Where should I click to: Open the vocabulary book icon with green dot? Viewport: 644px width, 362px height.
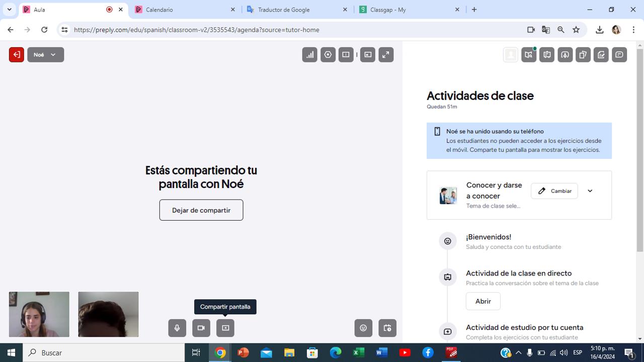point(529,55)
